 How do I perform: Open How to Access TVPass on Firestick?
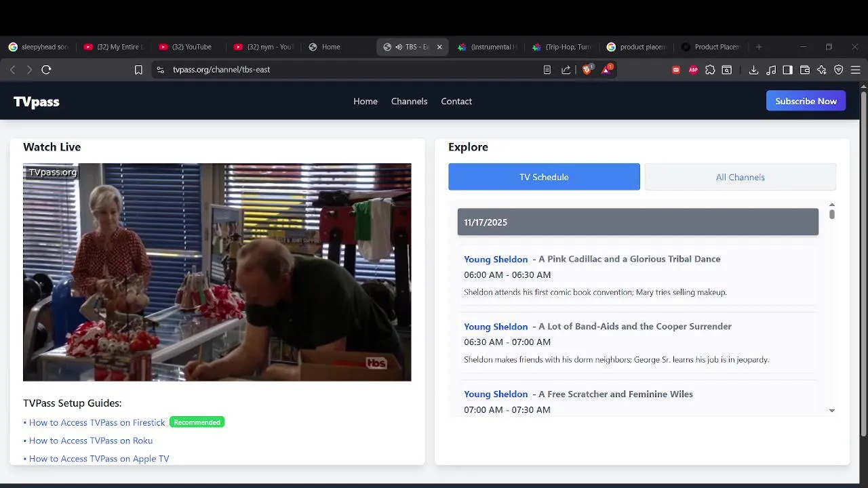click(97, 422)
